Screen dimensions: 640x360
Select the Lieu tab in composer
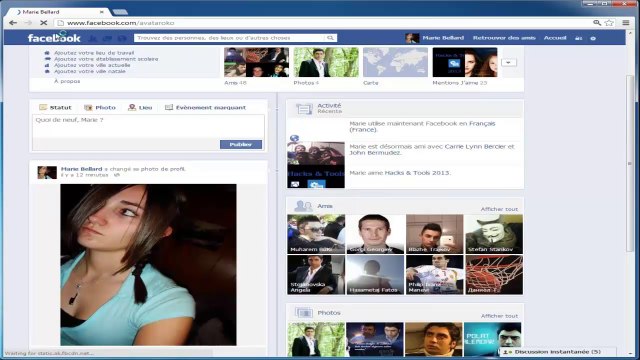pyautogui.click(x=140, y=107)
